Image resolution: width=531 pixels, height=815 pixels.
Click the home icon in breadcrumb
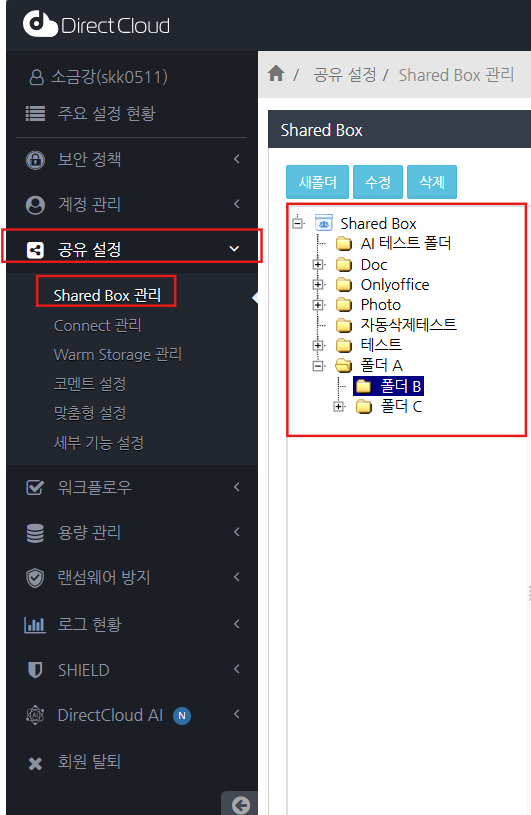pyautogui.click(x=276, y=73)
